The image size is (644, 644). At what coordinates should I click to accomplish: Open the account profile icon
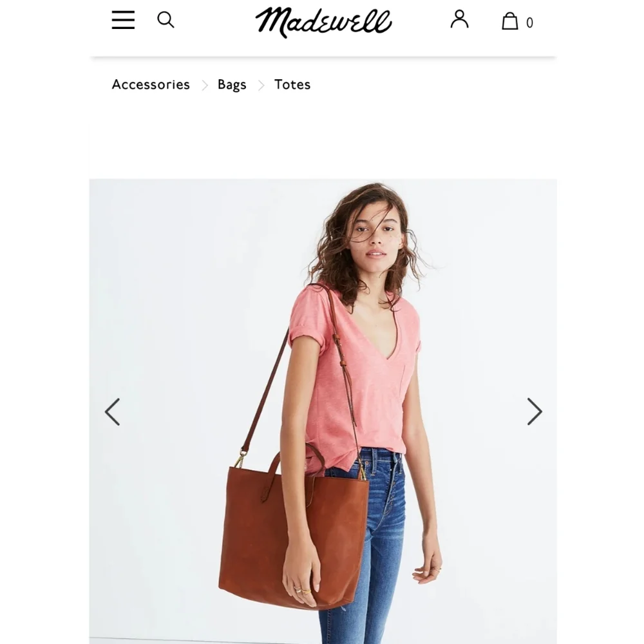[x=459, y=19]
